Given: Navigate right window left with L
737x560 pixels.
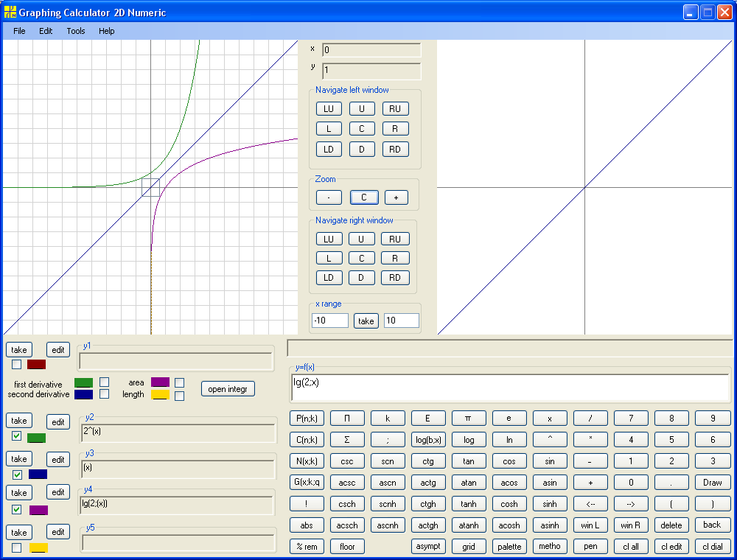Looking at the screenshot, I should coord(329,259).
